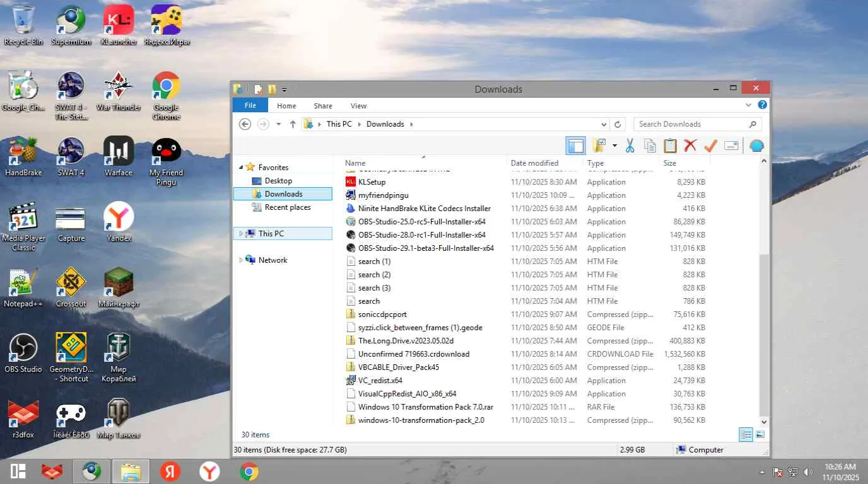Select the Crossout desktop shortcut
Viewport: 868px width, 484px height.
[x=71, y=288]
